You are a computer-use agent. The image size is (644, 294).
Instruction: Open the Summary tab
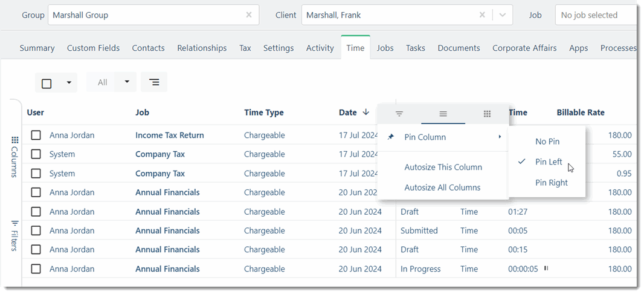pos(37,48)
